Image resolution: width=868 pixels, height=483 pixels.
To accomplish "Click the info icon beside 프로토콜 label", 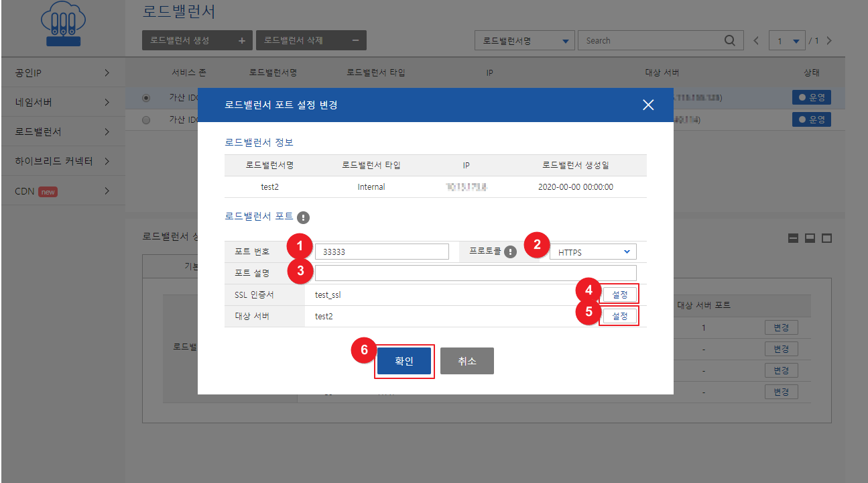I will (510, 252).
